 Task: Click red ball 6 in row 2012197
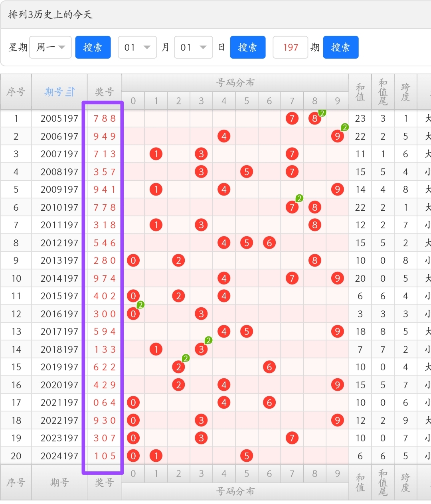tap(269, 243)
